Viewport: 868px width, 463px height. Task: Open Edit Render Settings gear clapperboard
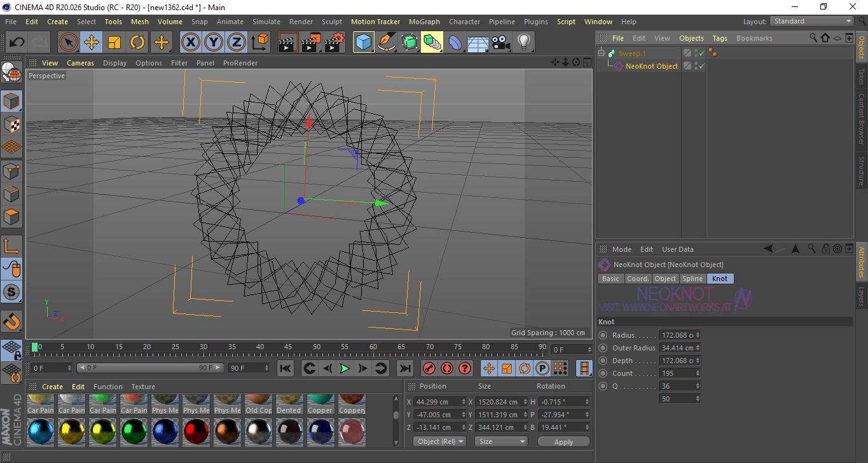point(334,43)
